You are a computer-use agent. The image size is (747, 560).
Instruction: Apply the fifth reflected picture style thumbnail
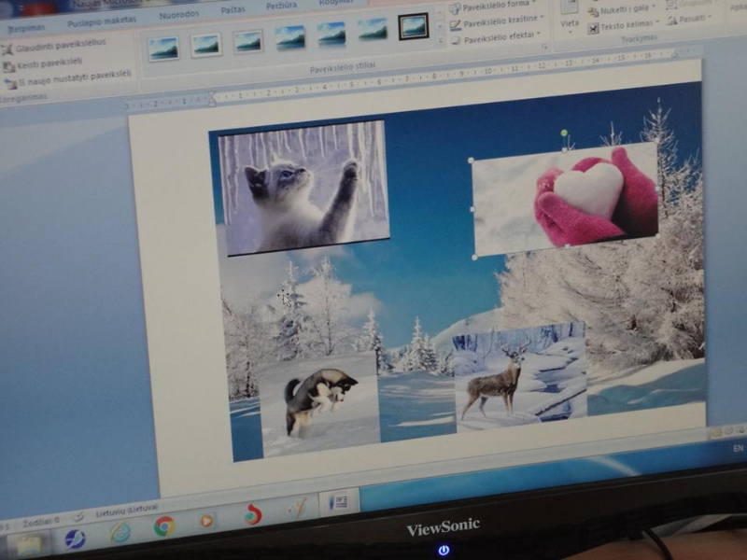point(331,34)
